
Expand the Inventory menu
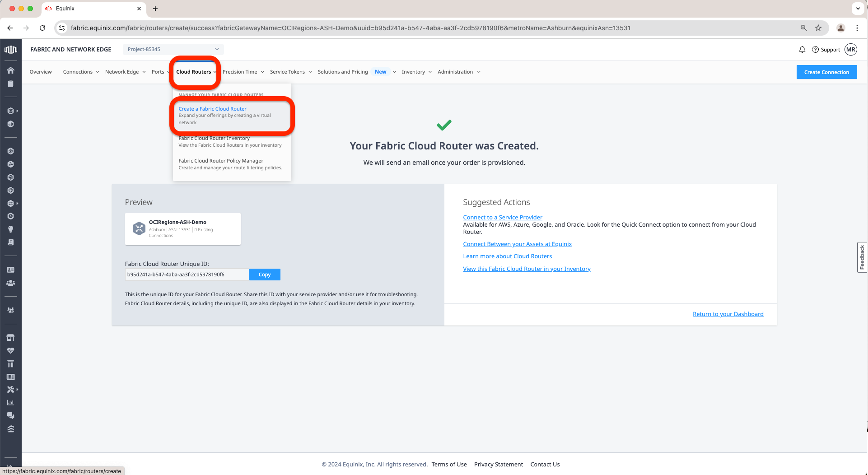(x=417, y=72)
